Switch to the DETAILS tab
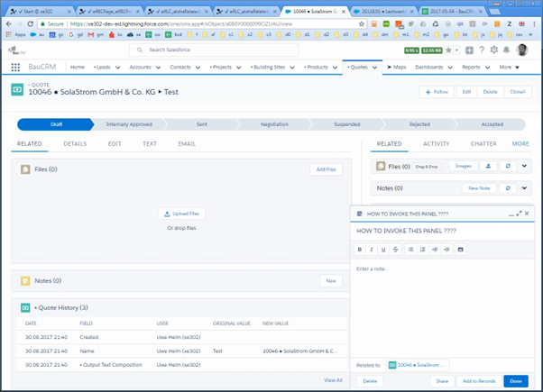The width and height of the screenshot is (543, 392). 75,144
